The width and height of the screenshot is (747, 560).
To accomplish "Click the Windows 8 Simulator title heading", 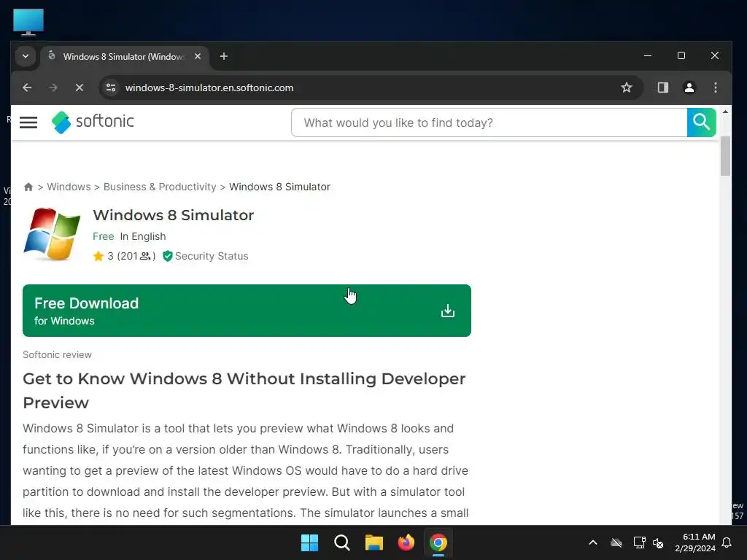I will [x=174, y=215].
